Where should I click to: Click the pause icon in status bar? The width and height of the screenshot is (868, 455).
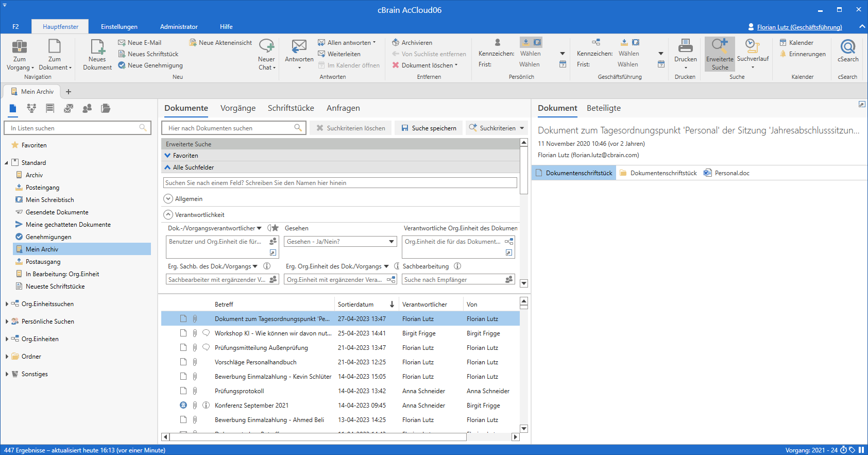pyautogui.click(x=861, y=450)
